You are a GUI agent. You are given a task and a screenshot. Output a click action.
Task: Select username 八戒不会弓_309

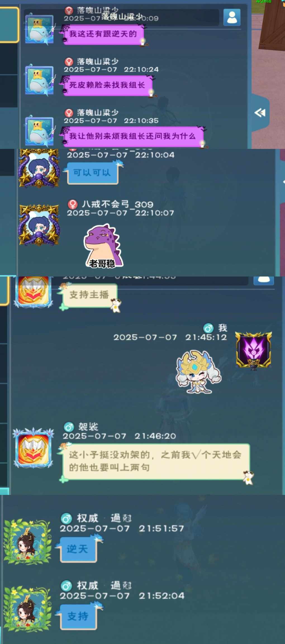[117, 204]
